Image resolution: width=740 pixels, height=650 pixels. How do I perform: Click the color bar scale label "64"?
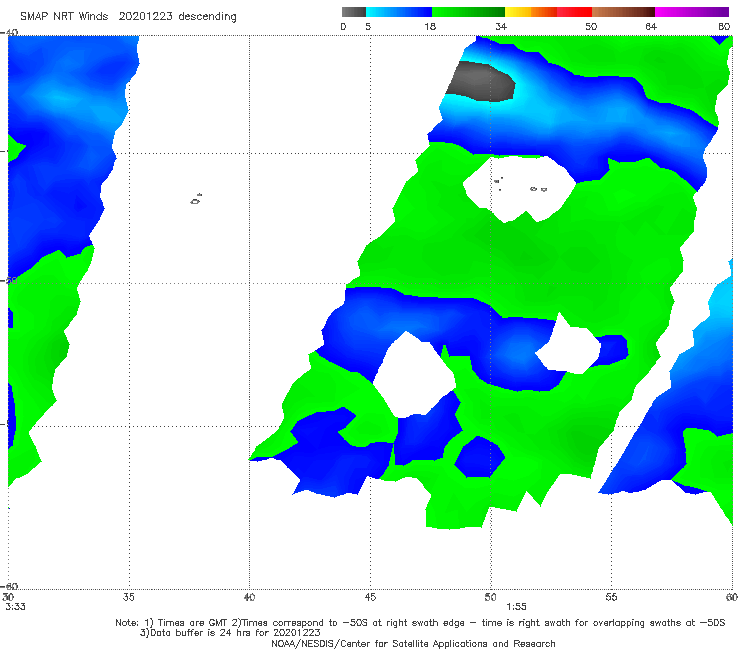(651, 27)
